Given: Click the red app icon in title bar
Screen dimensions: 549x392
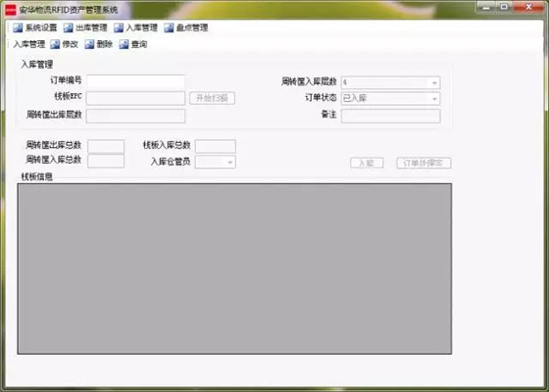Looking at the screenshot, I should point(11,10).
